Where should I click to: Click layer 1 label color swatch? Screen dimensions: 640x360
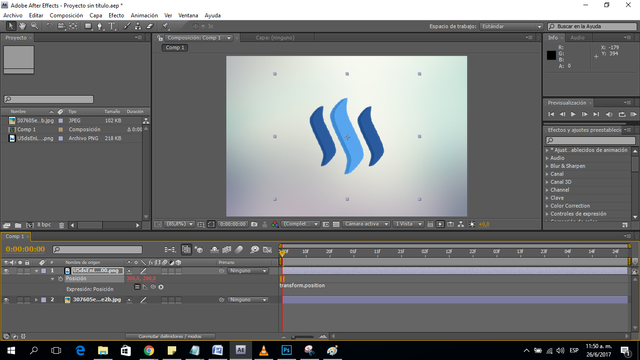click(x=44, y=271)
